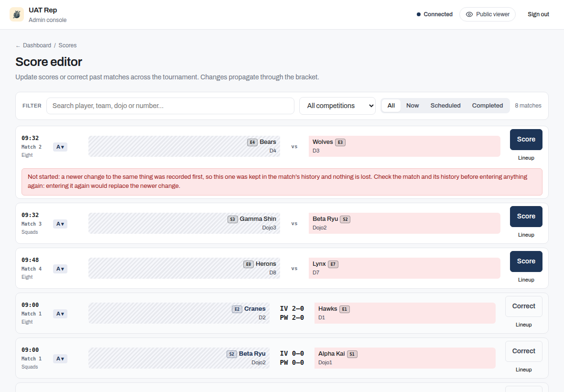Viewport: 564px width, 392px height.
Task: Click the "FILTER" label
Action: 32,106
